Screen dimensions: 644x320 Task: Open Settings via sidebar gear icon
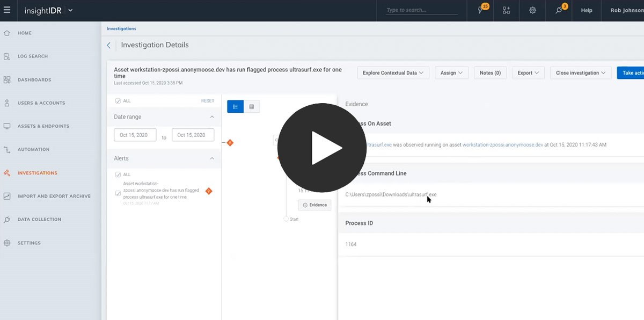point(7,243)
